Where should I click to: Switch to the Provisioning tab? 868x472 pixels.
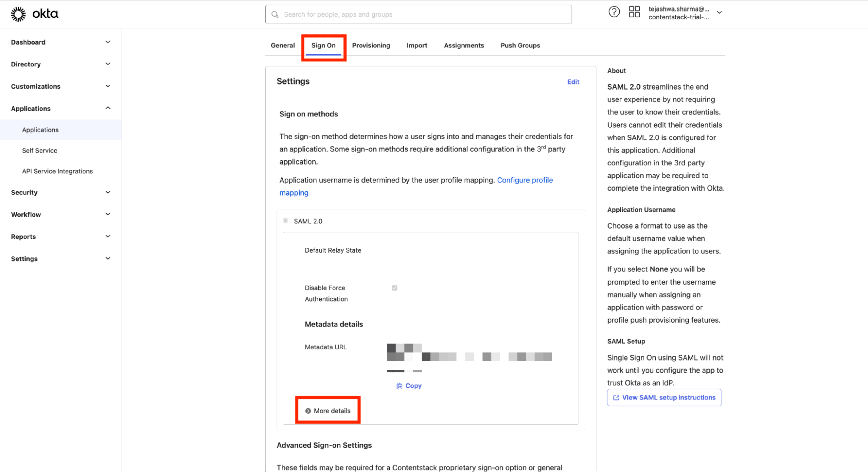click(371, 45)
